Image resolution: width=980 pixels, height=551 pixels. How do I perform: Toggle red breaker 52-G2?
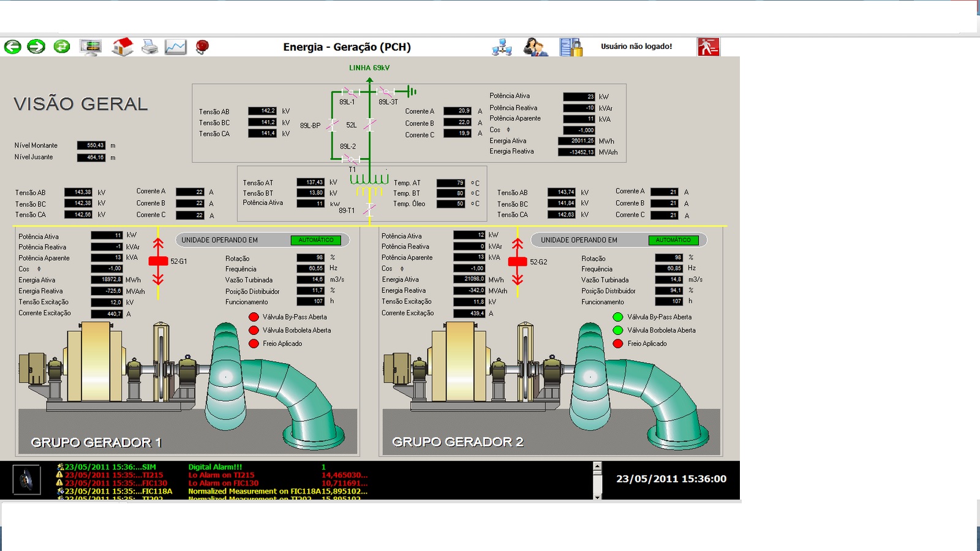click(518, 261)
